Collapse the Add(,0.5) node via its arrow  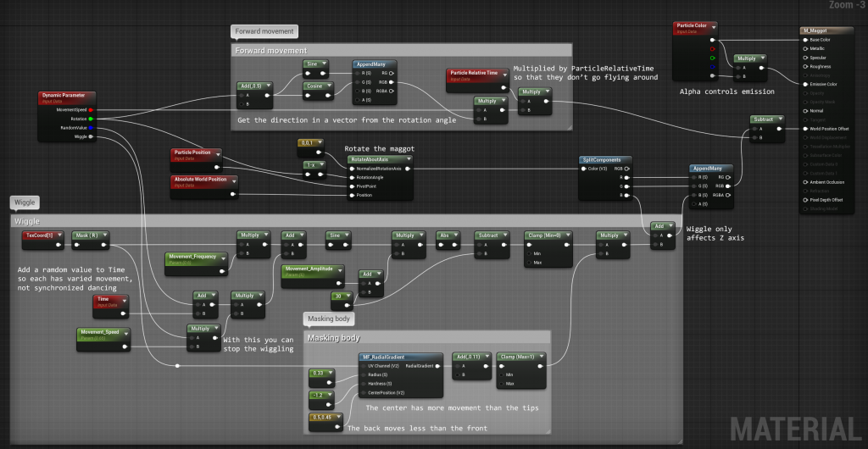269,86
